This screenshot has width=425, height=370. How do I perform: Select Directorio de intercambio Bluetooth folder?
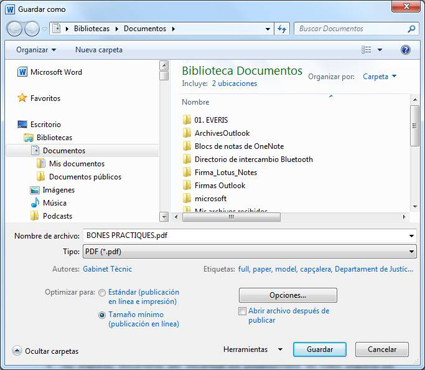[248, 159]
